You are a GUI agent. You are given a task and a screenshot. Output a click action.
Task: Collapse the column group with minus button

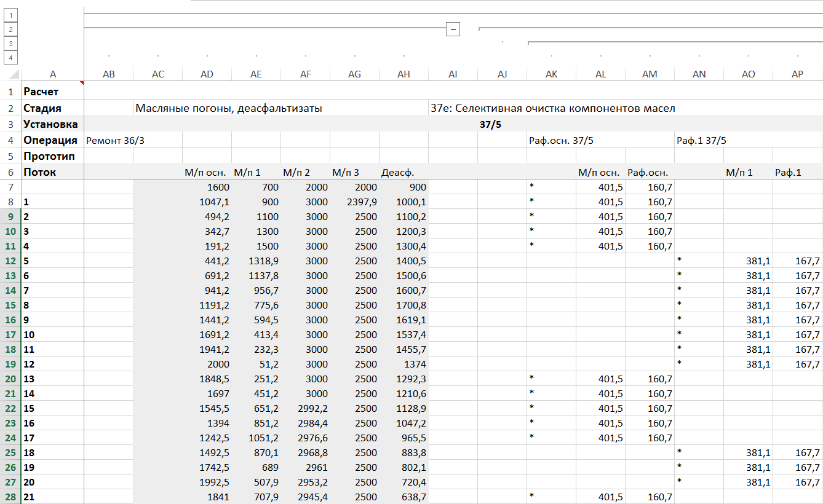453,29
